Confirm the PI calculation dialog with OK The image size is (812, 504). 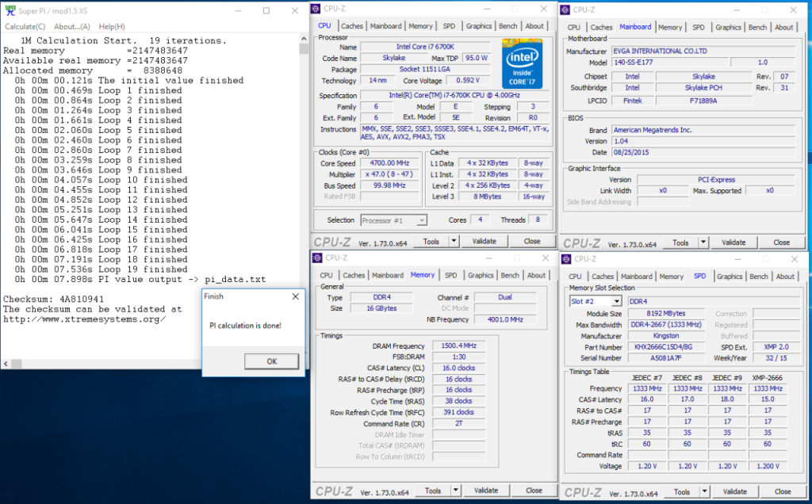pyautogui.click(x=272, y=361)
